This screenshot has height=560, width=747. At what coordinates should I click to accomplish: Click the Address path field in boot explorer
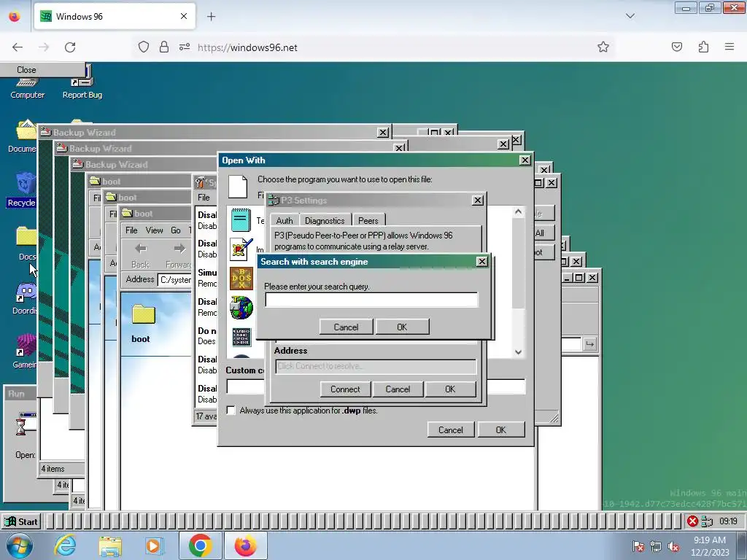tap(175, 279)
